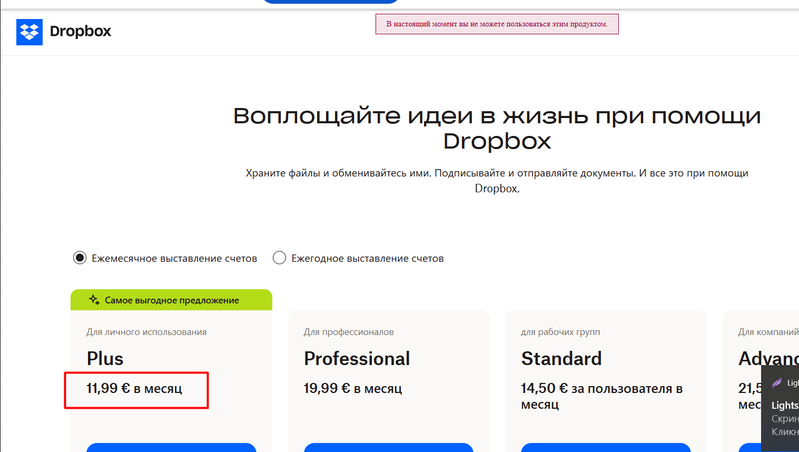The image size is (799, 452).
Task: Click the blue button under the Standard plan
Action: [605, 447]
